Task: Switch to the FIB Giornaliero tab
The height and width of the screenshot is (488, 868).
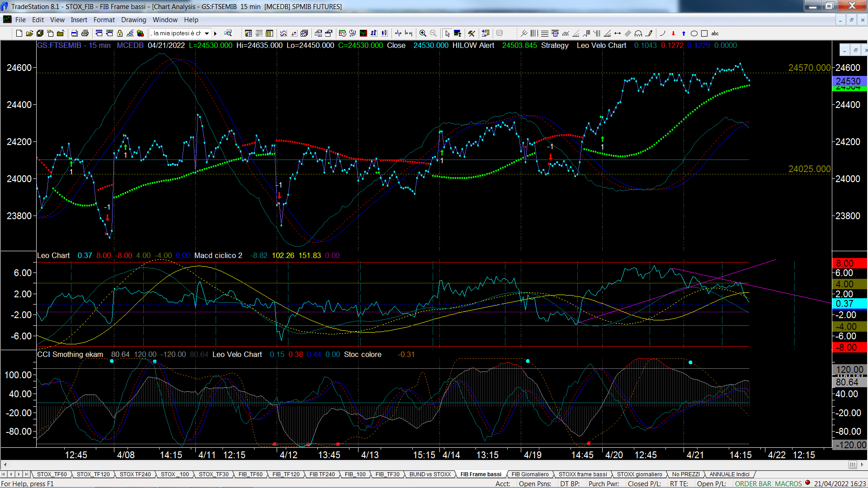Action: point(530,474)
